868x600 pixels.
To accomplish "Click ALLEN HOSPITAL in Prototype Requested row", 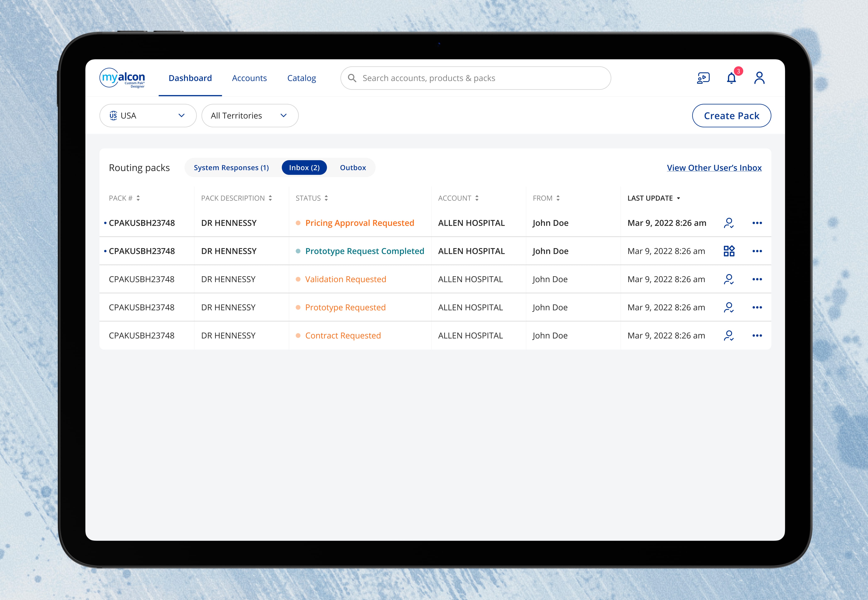I will click(x=471, y=307).
